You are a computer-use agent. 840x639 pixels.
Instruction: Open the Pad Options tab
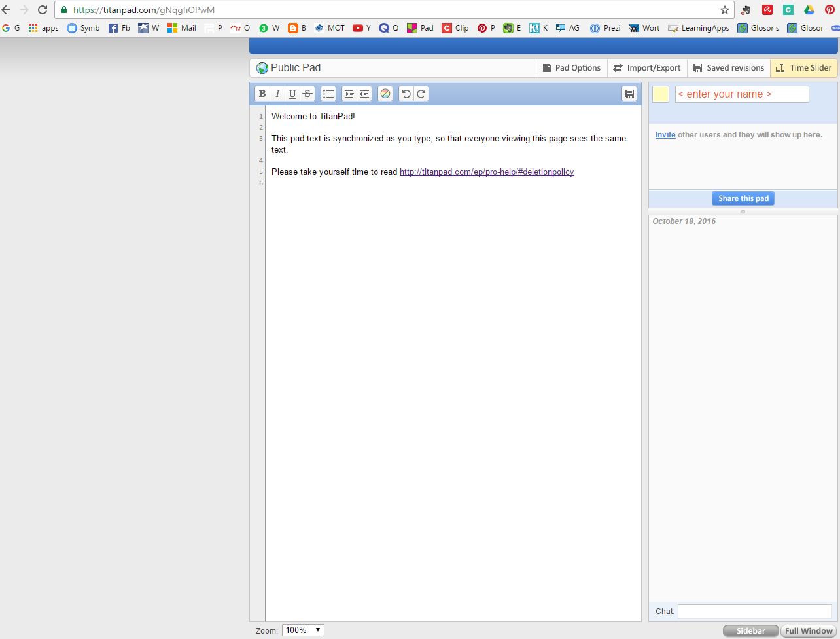point(571,68)
